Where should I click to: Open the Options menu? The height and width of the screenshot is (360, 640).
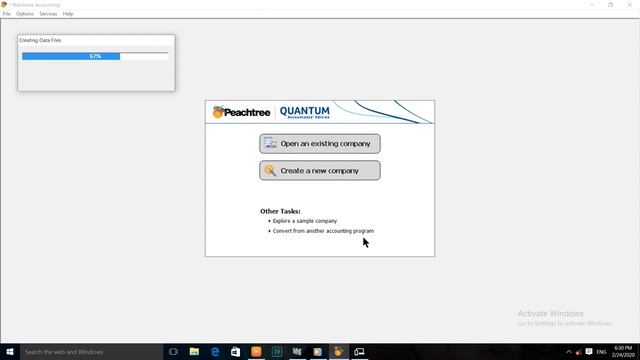25,14
